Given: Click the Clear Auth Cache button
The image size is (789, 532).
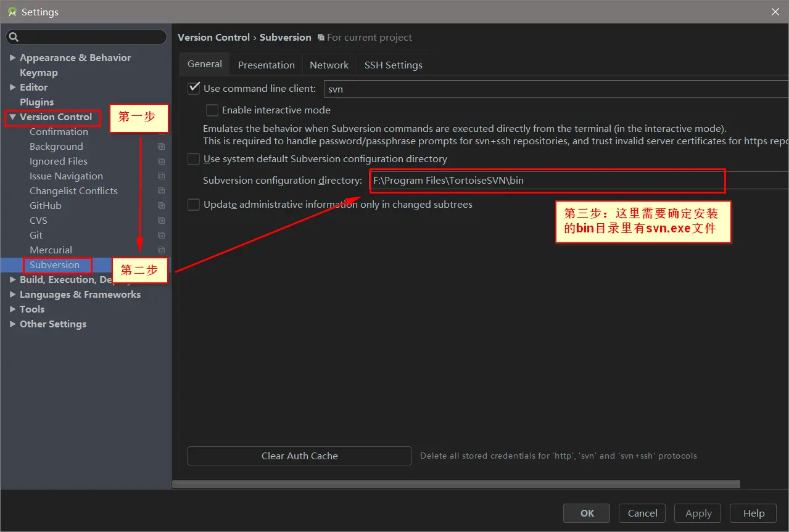Looking at the screenshot, I should tap(299, 456).
